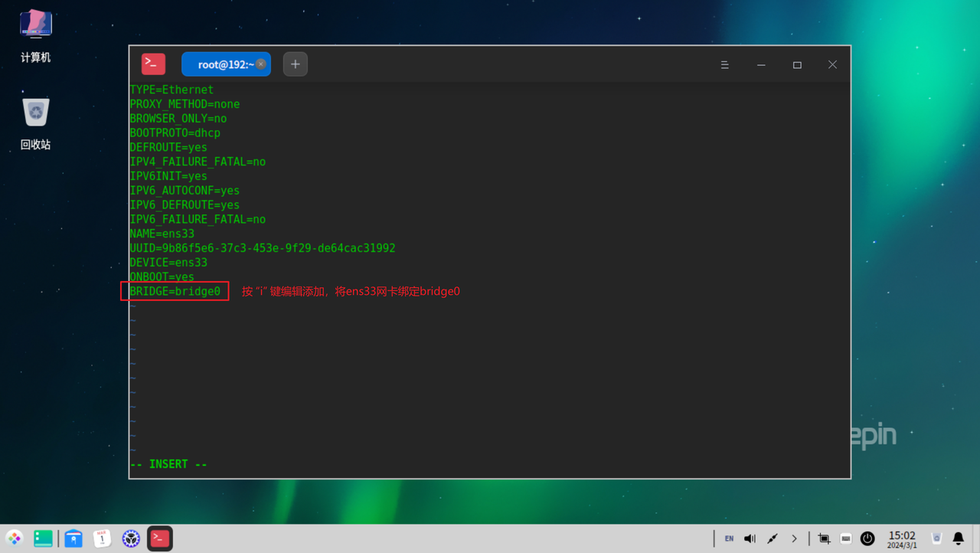
Task: Open the notification bell panel
Action: pos(959,538)
